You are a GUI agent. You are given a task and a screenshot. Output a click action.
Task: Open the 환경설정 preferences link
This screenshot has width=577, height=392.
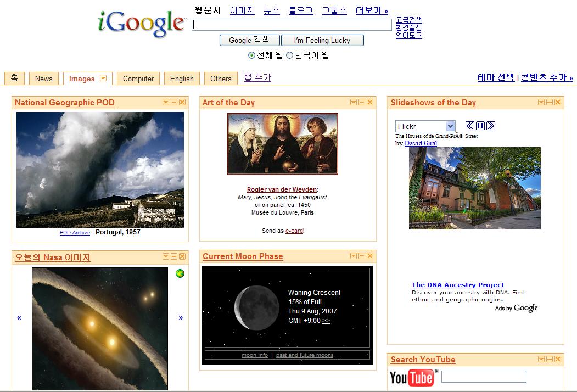pyautogui.click(x=409, y=27)
